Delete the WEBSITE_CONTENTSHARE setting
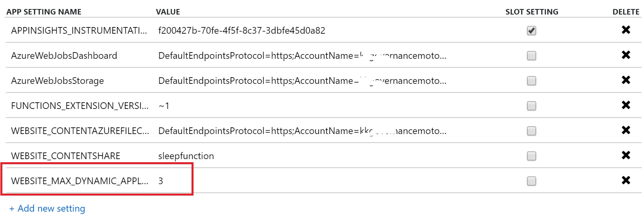The image size is (644, 221). coord(626,155)
